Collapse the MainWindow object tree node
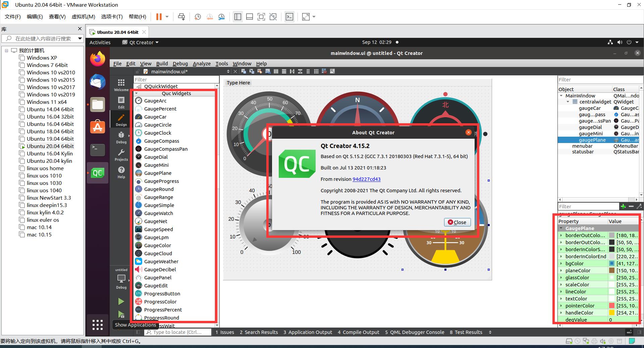The image size is (644, 348). point(561,95)
